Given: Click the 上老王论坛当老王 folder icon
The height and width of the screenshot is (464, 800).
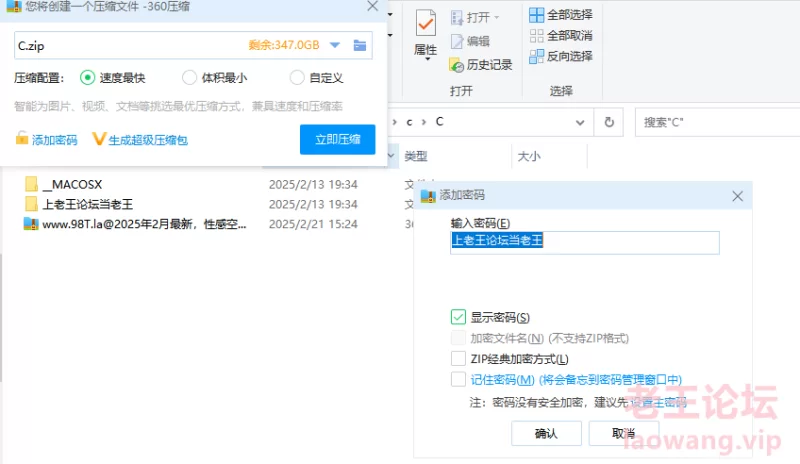Looking at the screenshot, I should tap(31, 204).
